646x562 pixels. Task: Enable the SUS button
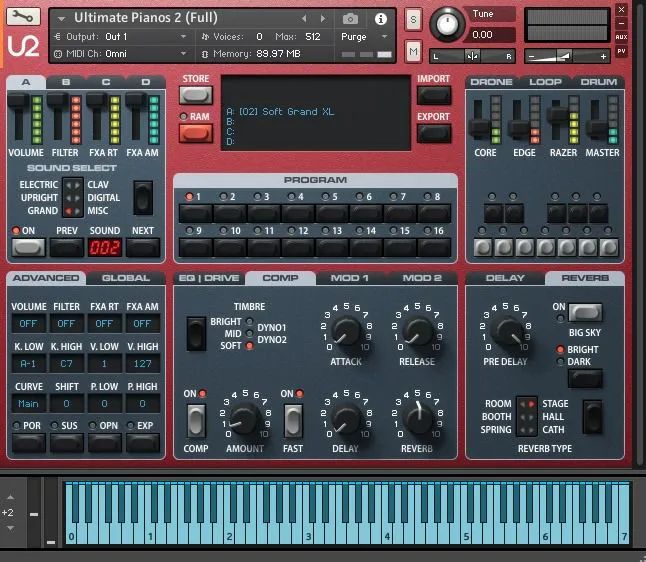67,443
